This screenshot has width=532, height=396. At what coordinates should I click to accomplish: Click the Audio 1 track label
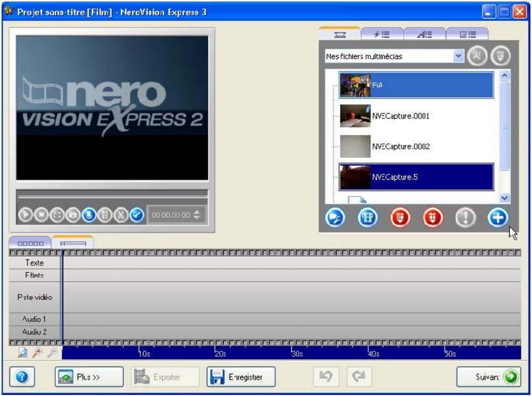(x=34, y=319)
